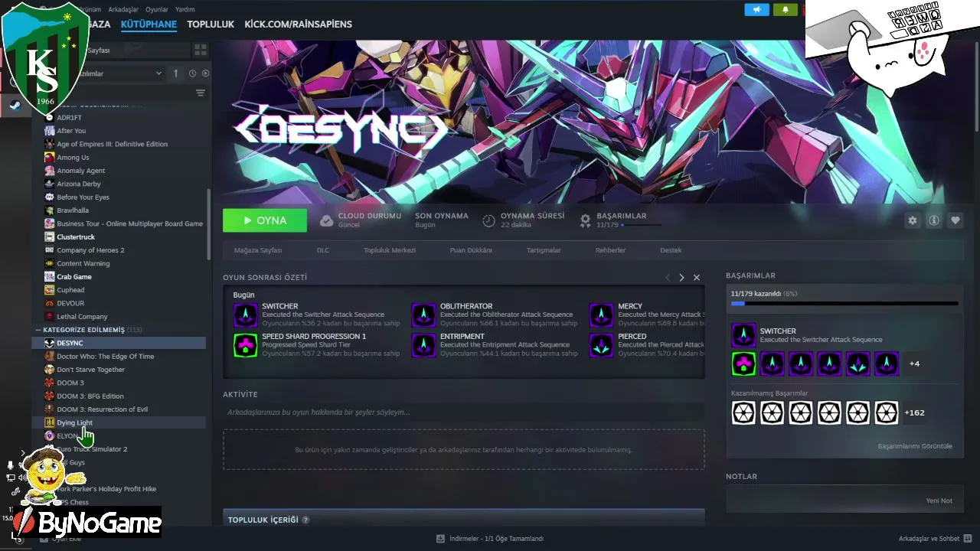980x551 pixels.
Task: Open the Topluluk Merkezi tab
Action: coord(390,250)
